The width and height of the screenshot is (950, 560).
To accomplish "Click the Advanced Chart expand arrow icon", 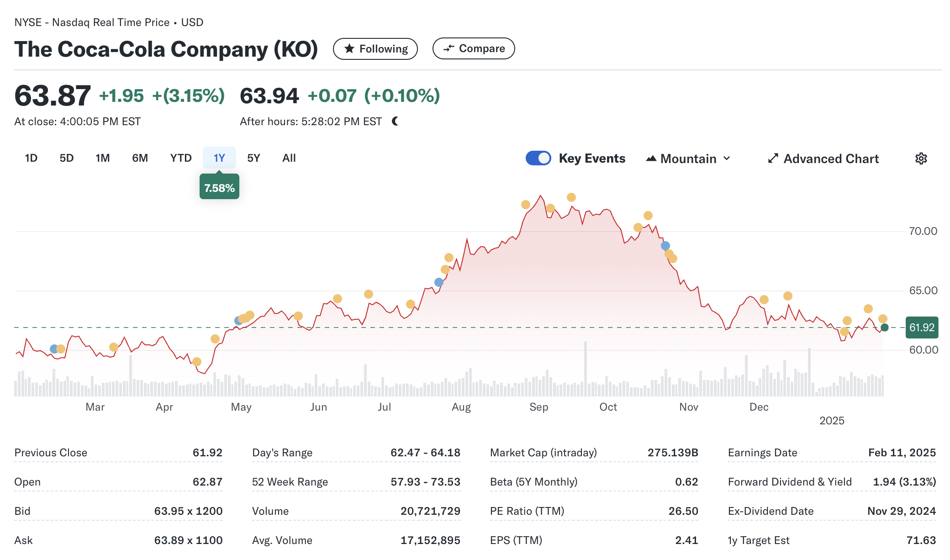I will tap(773, 158).
